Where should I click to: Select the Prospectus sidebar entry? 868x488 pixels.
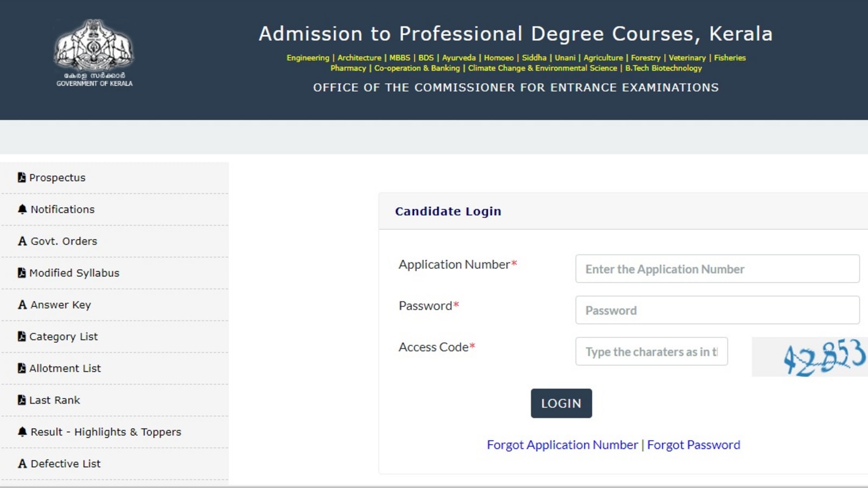(57, 177)
